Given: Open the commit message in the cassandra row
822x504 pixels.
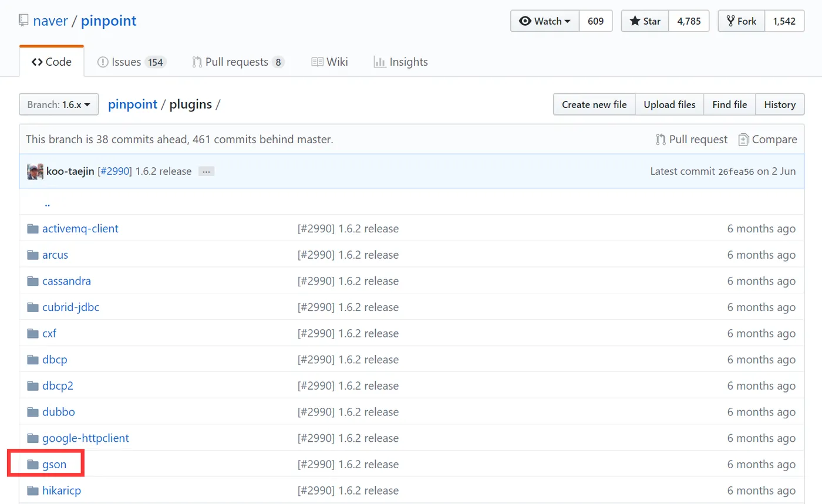Looking at the screenshot, I should [348, 281].
